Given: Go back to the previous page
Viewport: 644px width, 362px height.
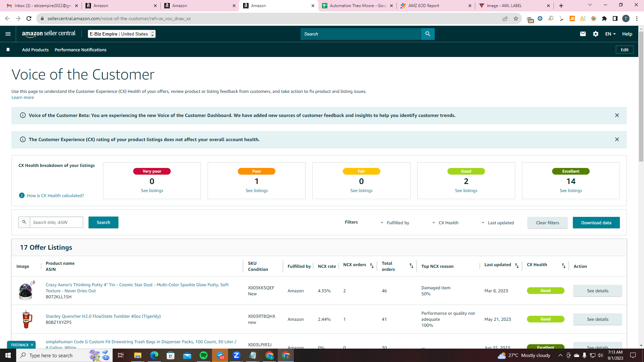Looking at the screenshot, I should point(7,18).
